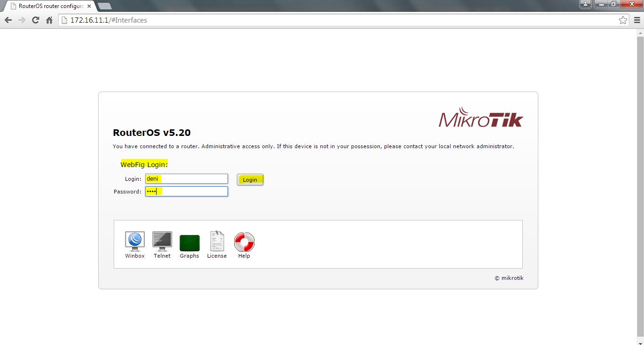644x345 pixels.
Task: Launch the Telnet icon
Action: tap(162, 241)
